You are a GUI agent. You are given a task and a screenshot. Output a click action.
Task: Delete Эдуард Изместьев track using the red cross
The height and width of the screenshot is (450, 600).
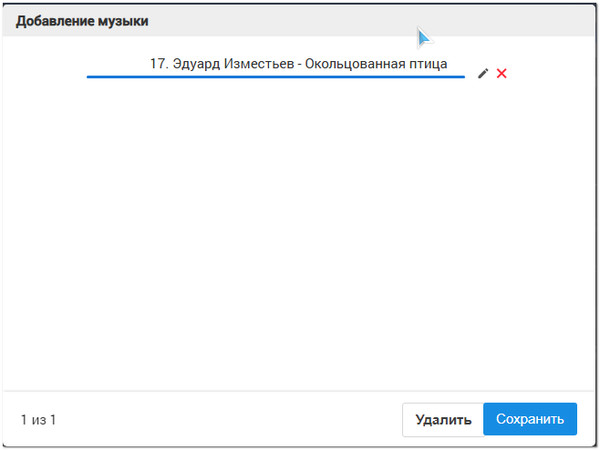click(501, 73)
